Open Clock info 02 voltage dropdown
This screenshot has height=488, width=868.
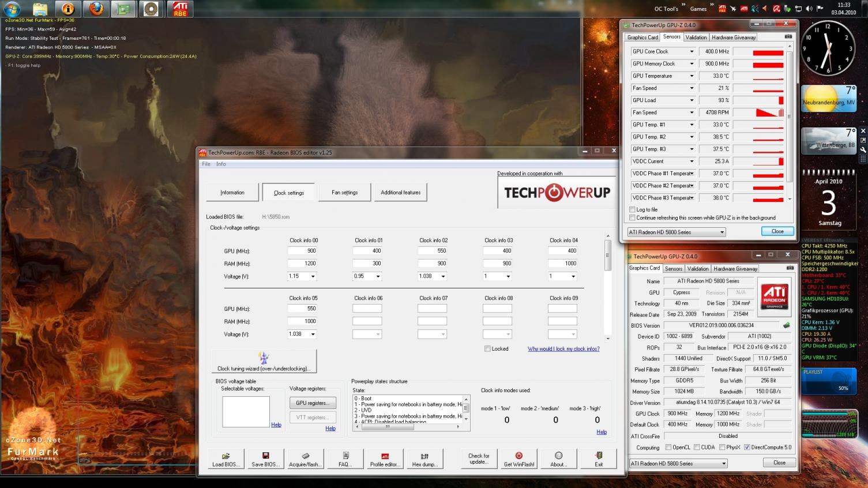(x=443, y=276)
